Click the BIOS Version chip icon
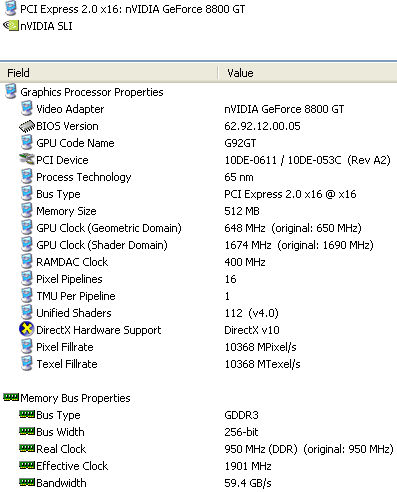Screen dimensions: 397x492 (x=27, y=126)
